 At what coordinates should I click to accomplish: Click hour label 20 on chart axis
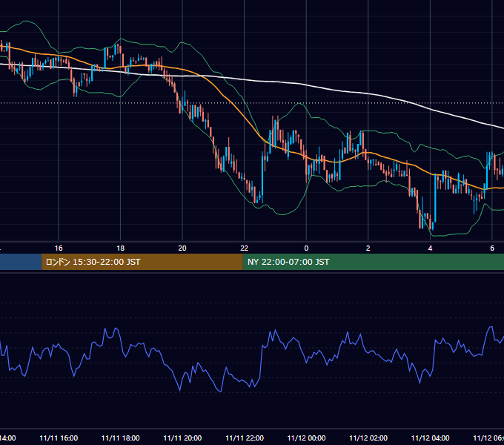(x=182, y=248)
